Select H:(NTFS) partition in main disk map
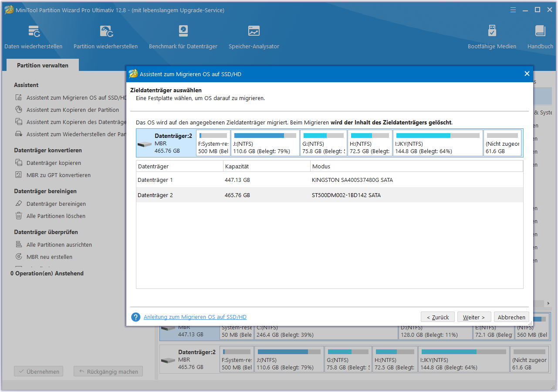The width and height of the screenshot is (558, 392). pyautogui.click(x=395, y=360)
